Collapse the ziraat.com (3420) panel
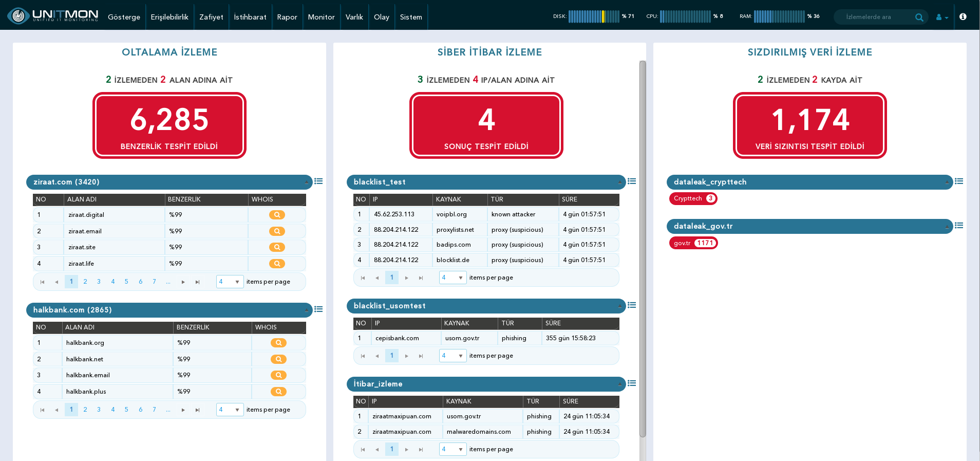Image resolution: width=980 pixels, height=461 pixels. [x=306, y=182]
